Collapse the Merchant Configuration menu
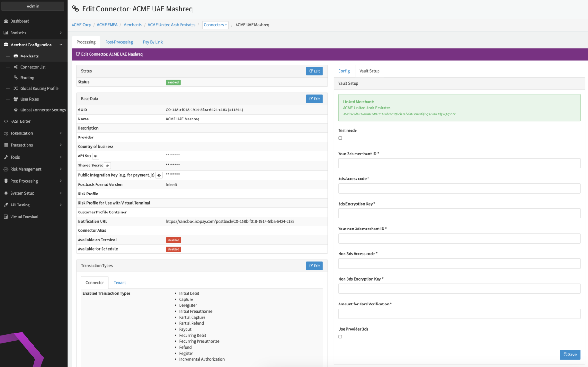Image resolution: width=588 pixels, height=367 pixels. pyautogui.click(x=32, y=45)
